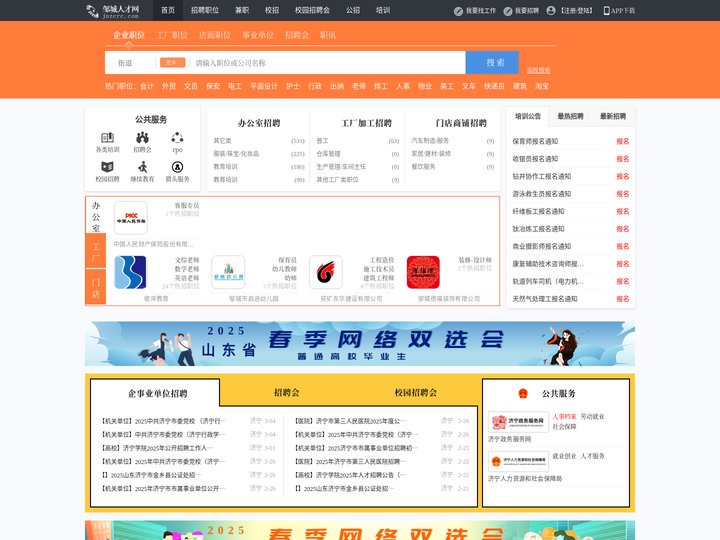This screenshot has height=540, width=720.
Task: Select the 招聘会 tab in yellow section
Action: pos(287,393)
